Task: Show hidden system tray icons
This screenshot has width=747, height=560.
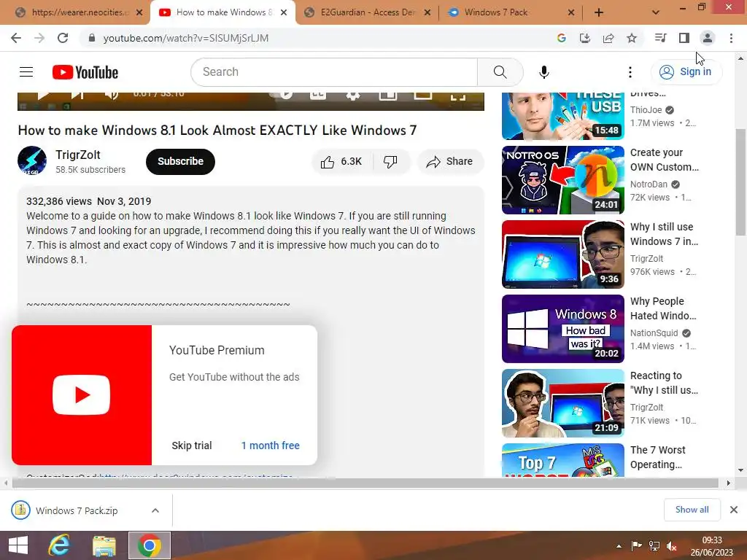Action: [619, 546]
